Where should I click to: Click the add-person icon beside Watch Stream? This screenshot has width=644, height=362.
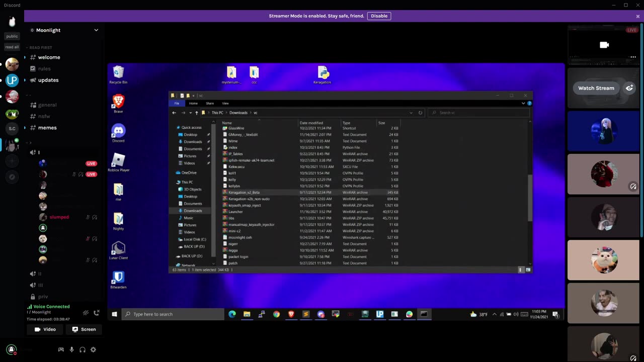[629, 88]
